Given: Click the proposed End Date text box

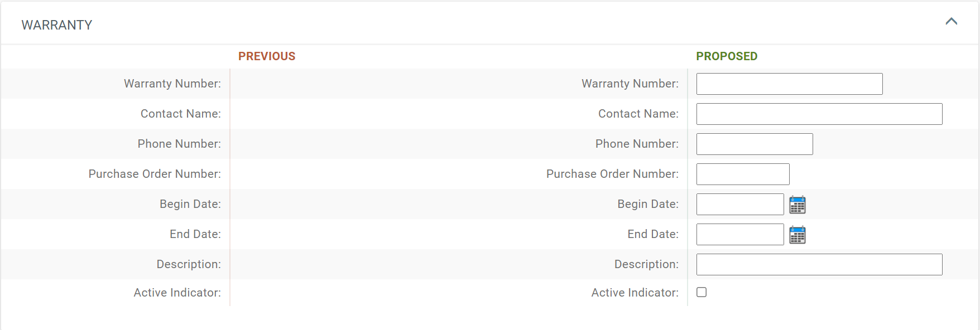Looking at the screenshot, I should [740, 234].
